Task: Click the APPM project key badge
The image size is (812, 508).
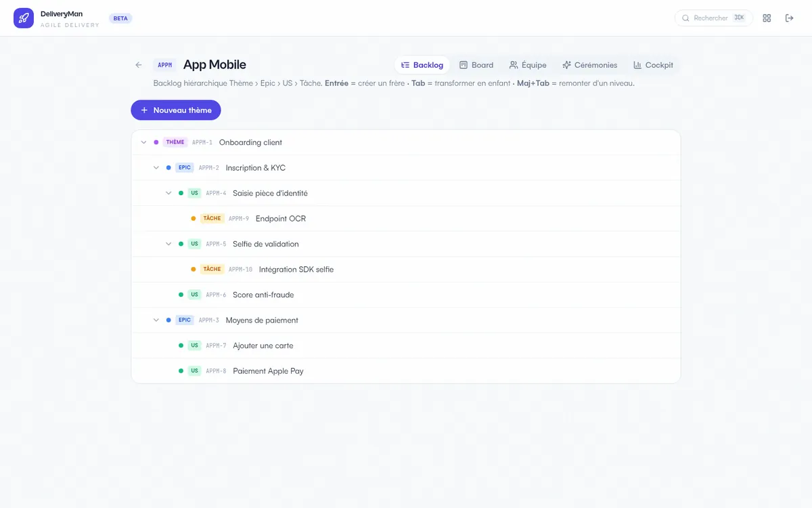Action: [x=165, y=65]
